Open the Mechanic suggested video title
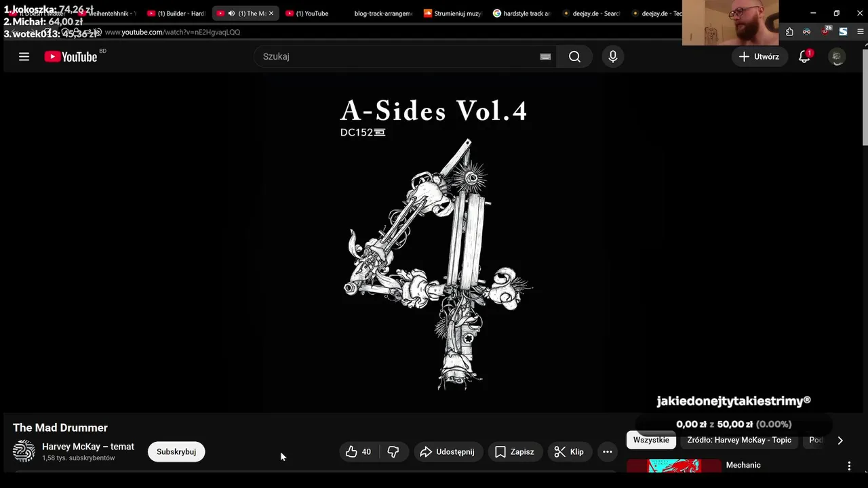Image resolution: width=868 pixels, height=488 pixels. pyautogui.click(x=743, y=465)
